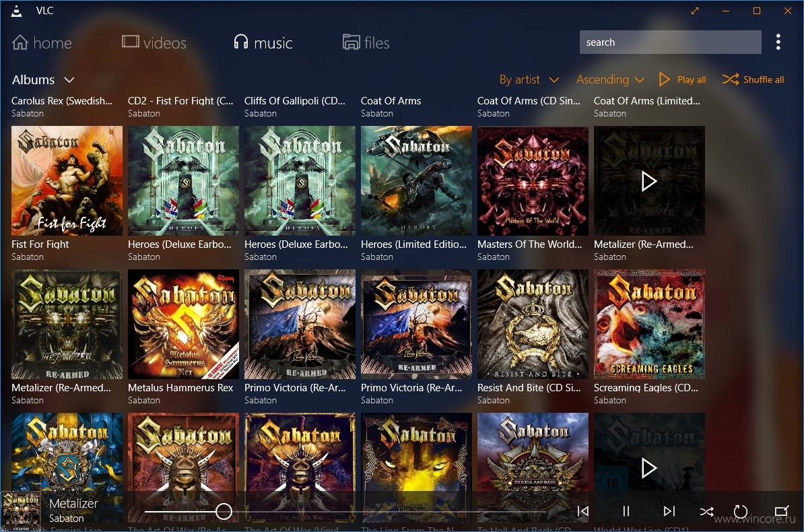Click the Ascending chevron arrow
This screenshot has height=532, width=804.
coord(639,80)
